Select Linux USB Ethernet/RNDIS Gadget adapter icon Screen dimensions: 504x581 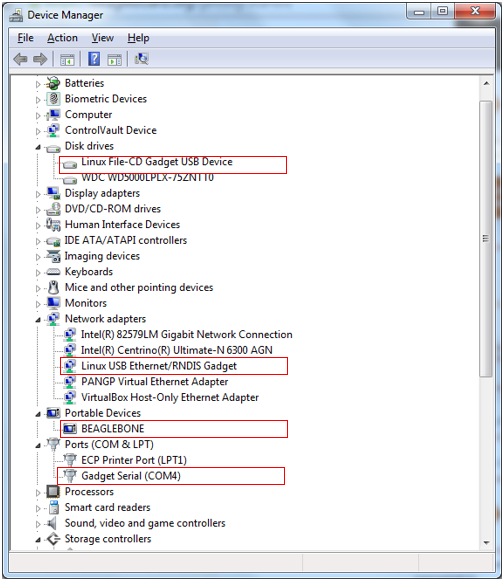pyautogui.click(x=70, y=366)
